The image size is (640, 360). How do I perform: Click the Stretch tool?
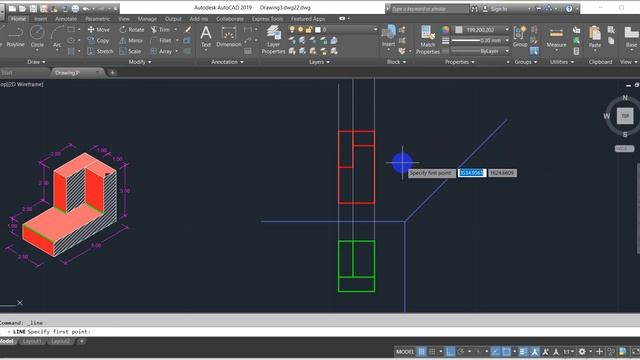pyautogui.click(x=100, y=51)
